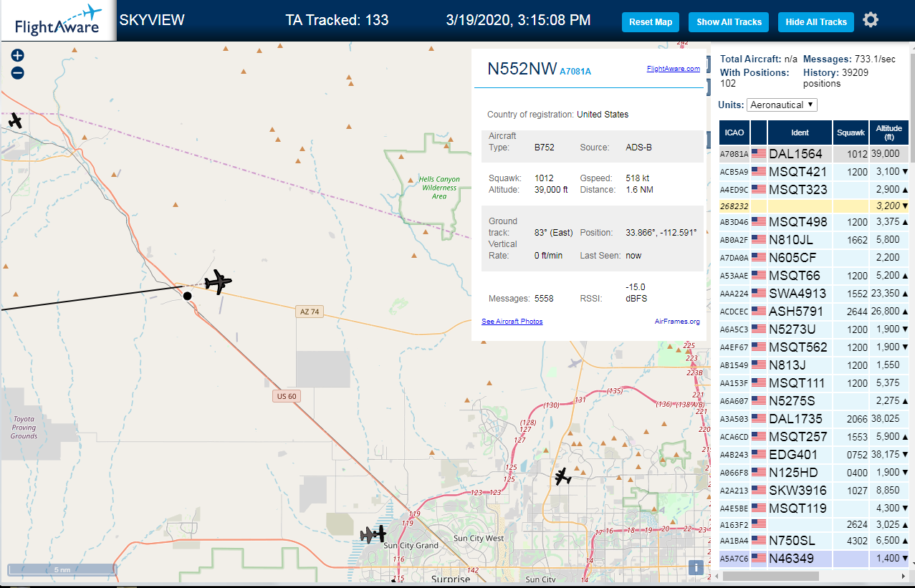Select the SWA4913 aircraft row
The image size is (915, 588).
click(814, 294)
